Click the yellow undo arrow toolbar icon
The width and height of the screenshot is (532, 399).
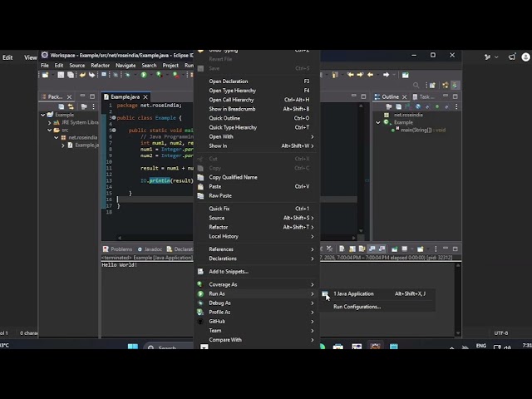tap(82, 75)
